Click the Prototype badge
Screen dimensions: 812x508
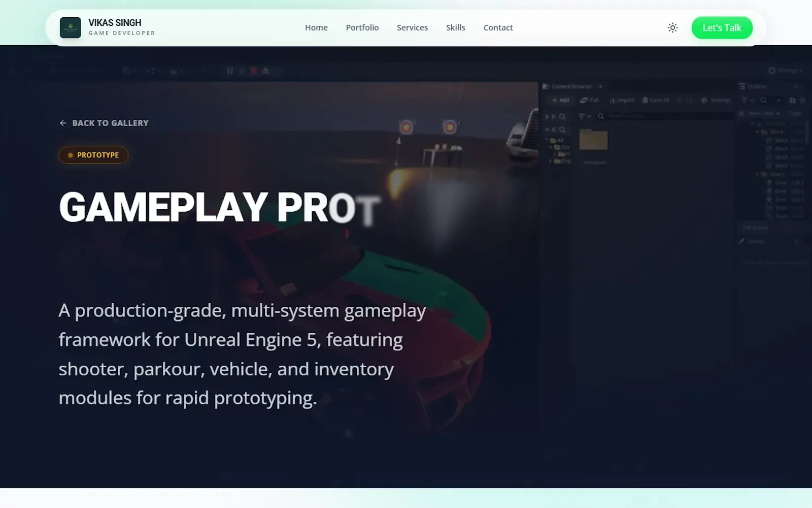(x=93, y=155)
